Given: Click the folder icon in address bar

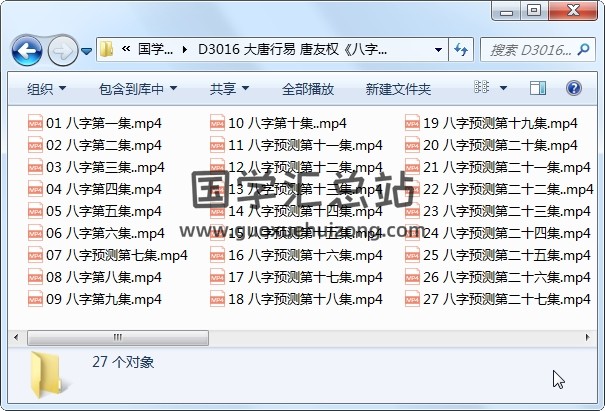Looking at the screenshot, I should pos(108,49).
